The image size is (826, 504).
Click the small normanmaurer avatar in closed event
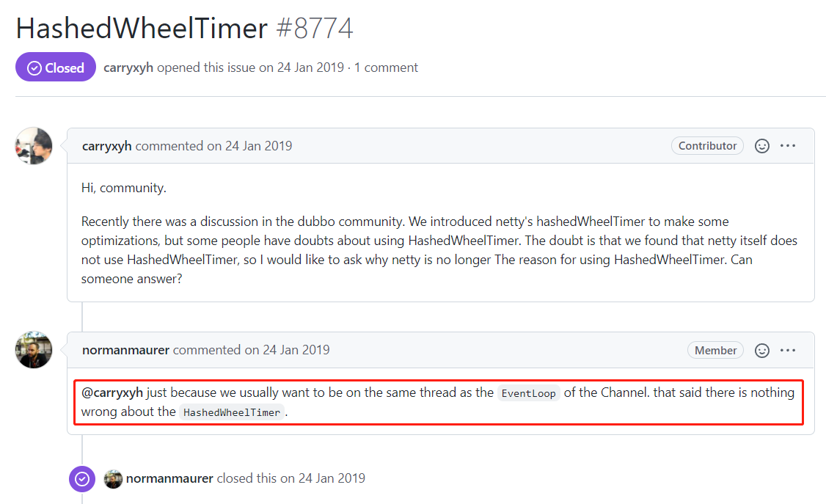click(x=113, y=479)
